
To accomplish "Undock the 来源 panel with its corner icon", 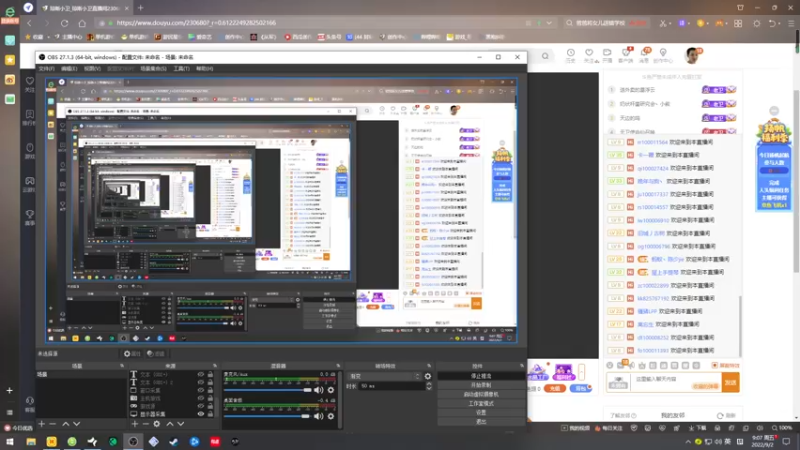I will click(214, 366).
